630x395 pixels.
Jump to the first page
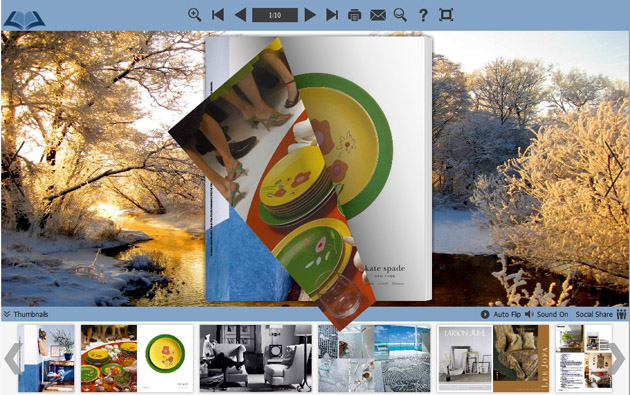[218, 15]
